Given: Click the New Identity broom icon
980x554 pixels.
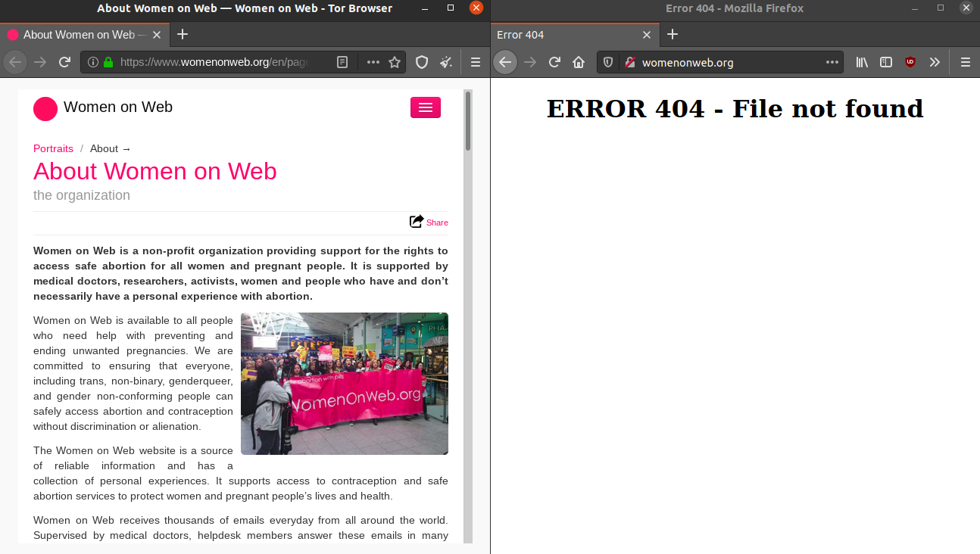Looking at the screenshot, I should pos(446,62).
